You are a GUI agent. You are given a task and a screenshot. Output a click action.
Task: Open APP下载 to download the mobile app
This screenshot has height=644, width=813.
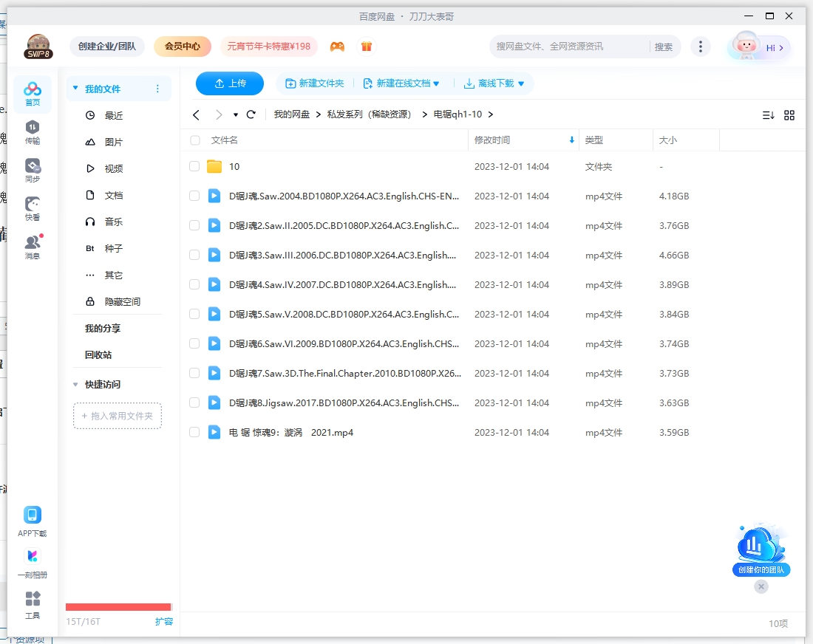click(x=33, y=517)
